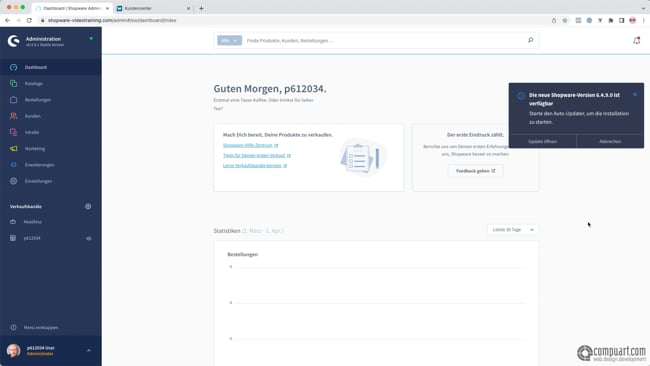Close the Kundencenter browser tab
The image size is (650, 366).
pos(188,8)
